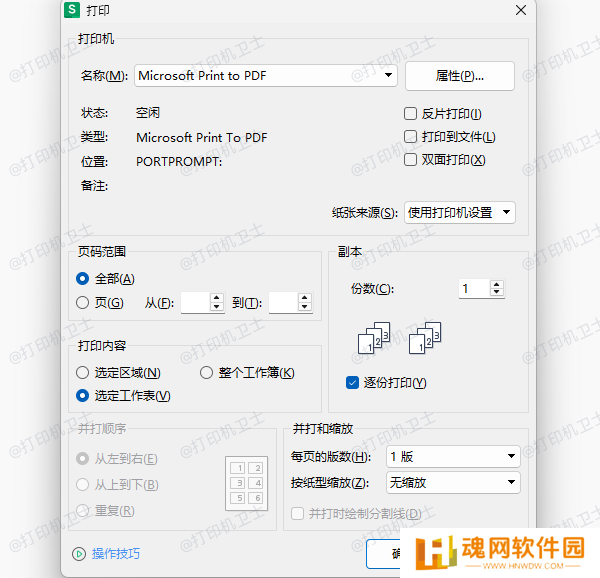Screen dimensions: 600x578
Task: Enable 双面打印 duplex checkbox
Action: tap(410, 160)
